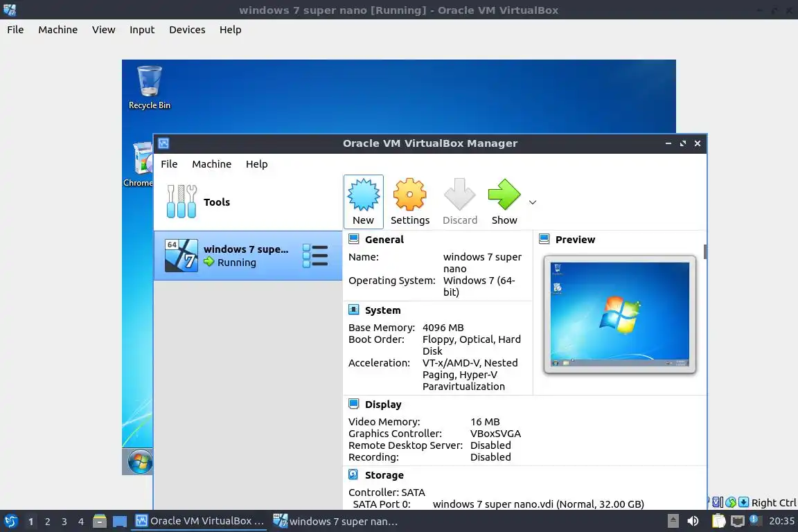The height and width of the screenshot is (532, 798).
Task: Open Machine menu of the running VM window
Action: click(58, 30)
